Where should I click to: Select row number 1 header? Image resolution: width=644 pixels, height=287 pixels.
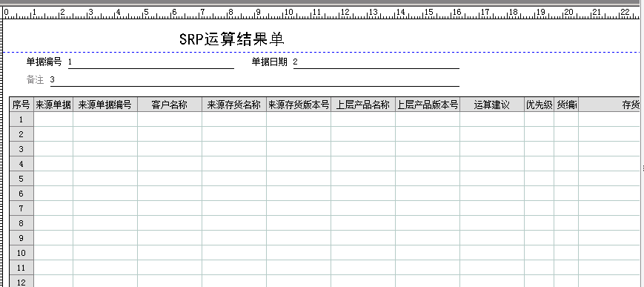coord(21,119)
